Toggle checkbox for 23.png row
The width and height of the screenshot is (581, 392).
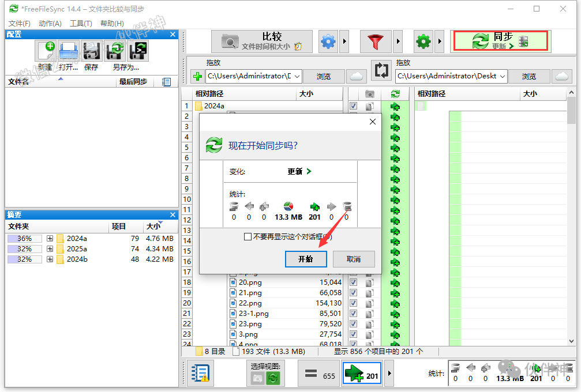click(x=354, y=324)
